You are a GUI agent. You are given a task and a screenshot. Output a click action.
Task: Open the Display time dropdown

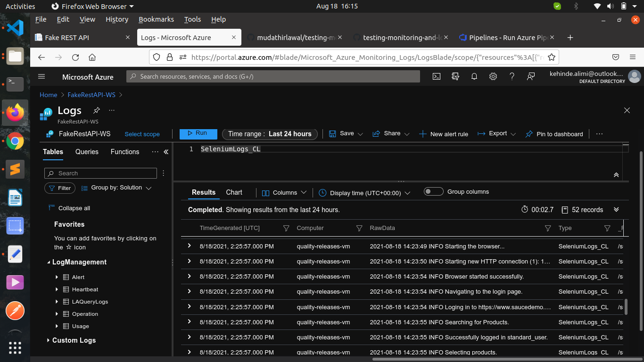(x=364, y=193)
